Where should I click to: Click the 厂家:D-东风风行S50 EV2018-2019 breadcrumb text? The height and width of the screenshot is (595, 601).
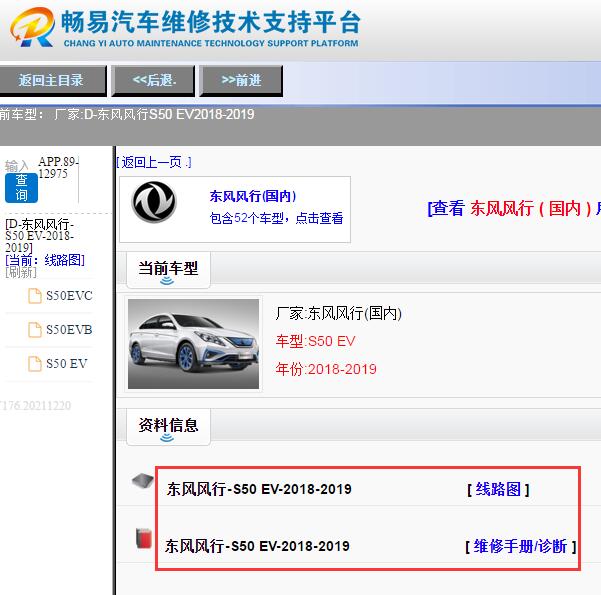tap(154, 114)
